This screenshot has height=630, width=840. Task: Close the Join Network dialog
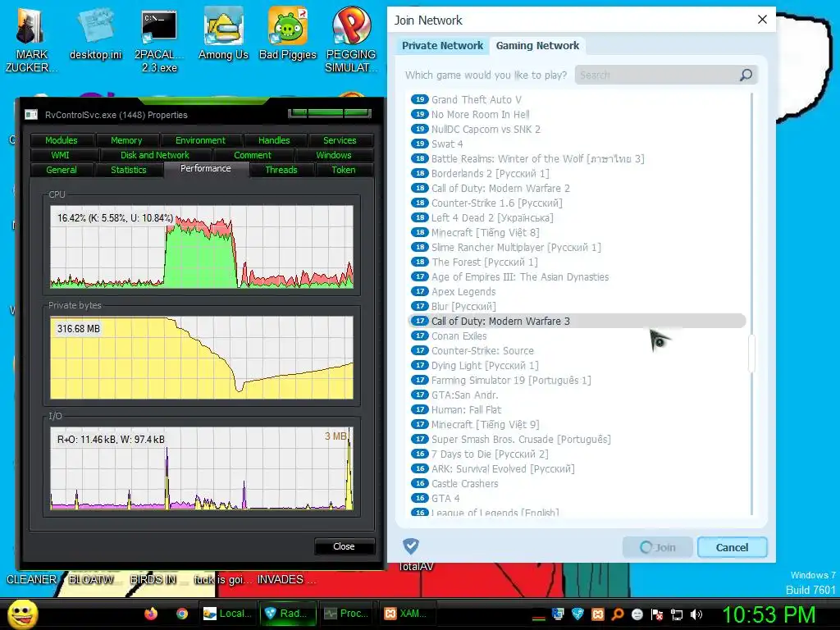coord(762,20)
